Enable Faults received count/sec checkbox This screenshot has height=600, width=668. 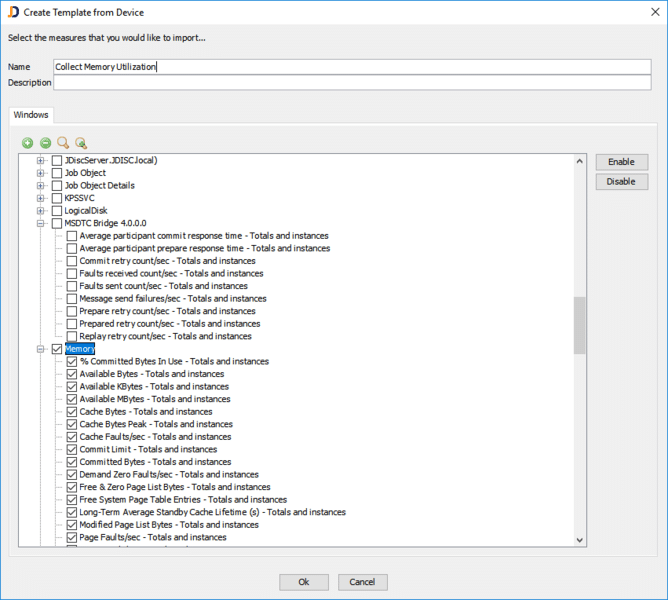tap(72, 273)
